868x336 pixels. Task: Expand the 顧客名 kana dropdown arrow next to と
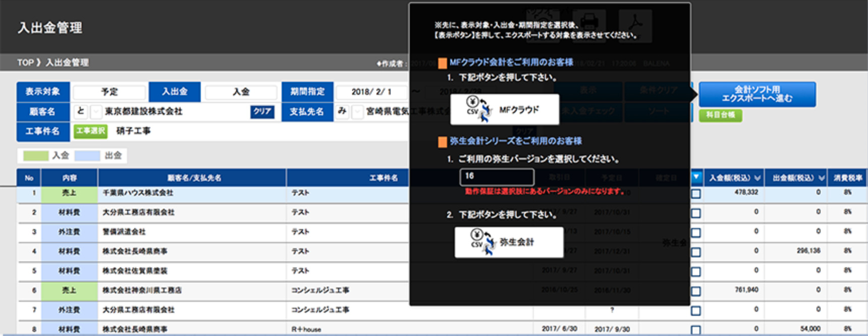(95, 111)
